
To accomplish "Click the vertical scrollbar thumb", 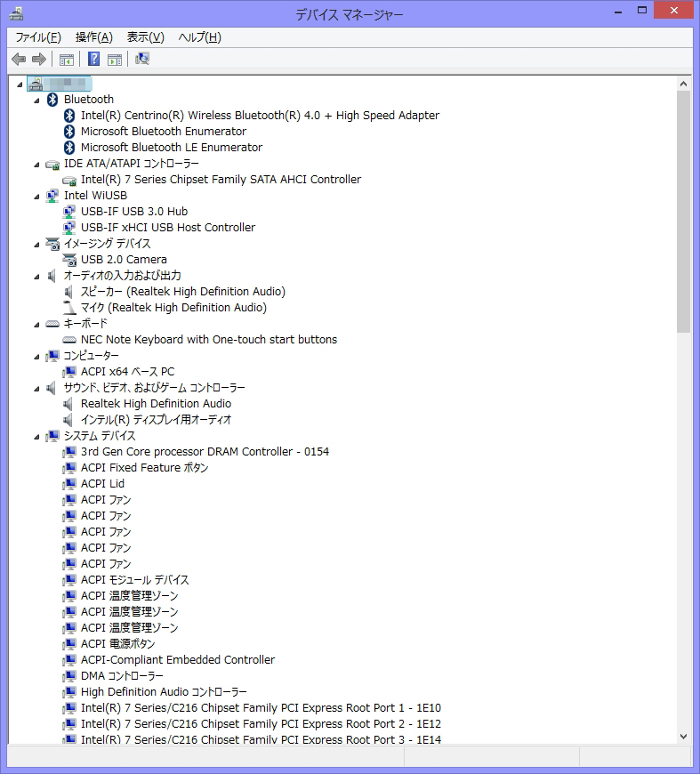I will coord(683,213).
